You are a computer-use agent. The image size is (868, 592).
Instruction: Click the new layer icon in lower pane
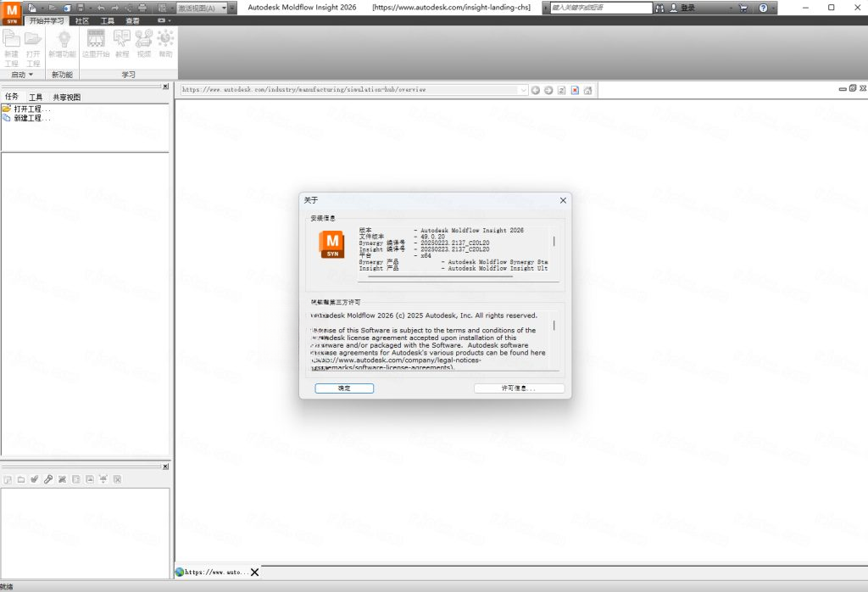click(x=8, y=479)
